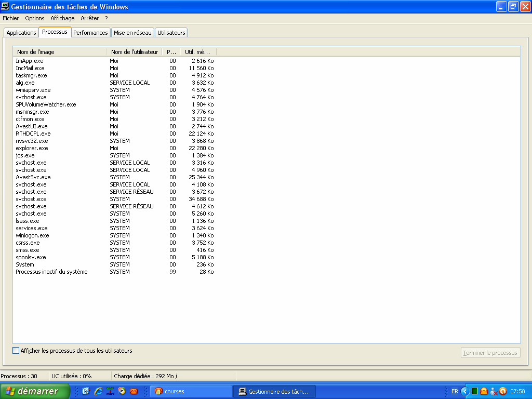Expand hidden tray icons with the blue arrow
Screen dimensions: 532x399
465,391
